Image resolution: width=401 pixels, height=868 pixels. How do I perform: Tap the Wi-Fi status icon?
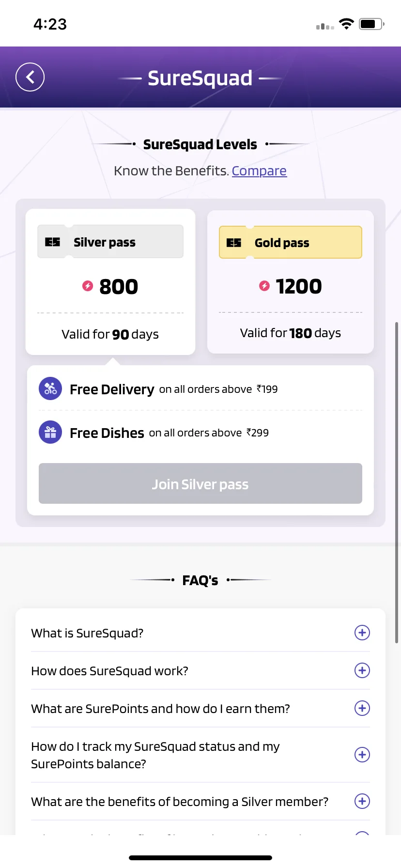pos(346,24)
